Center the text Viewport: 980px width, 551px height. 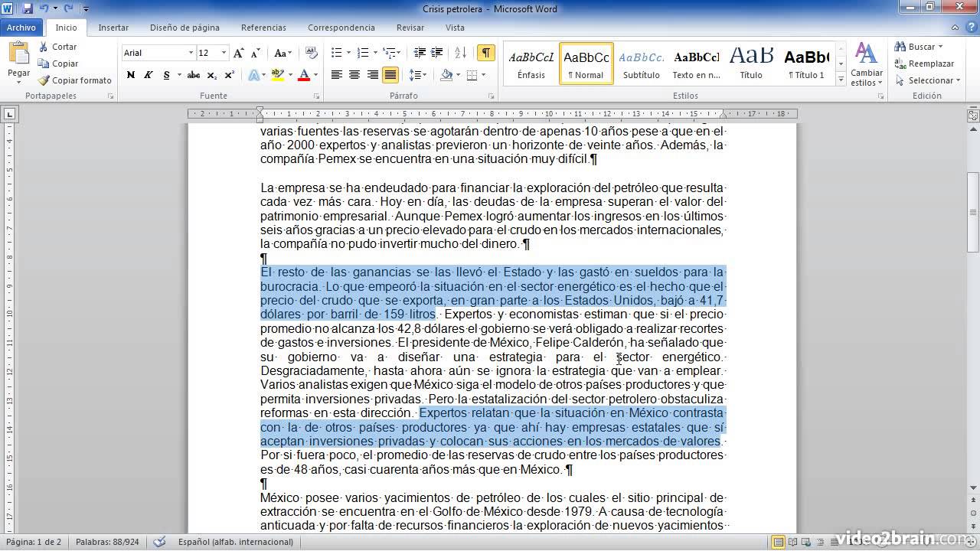point(354,75)
